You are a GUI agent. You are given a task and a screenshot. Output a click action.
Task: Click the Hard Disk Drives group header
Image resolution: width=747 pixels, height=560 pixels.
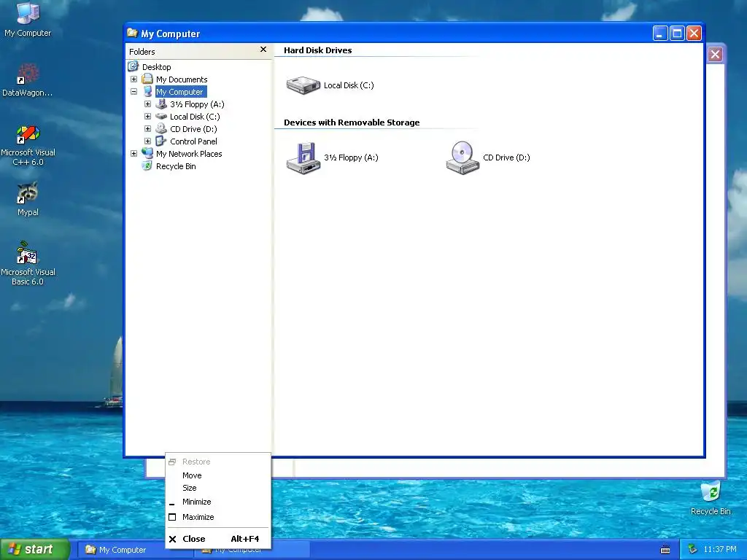click(318, 50)
